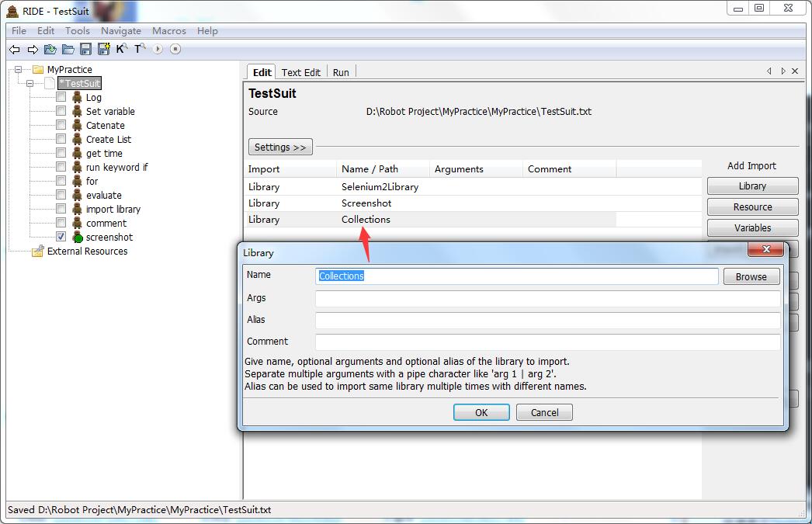Collapse the MyPractice tree node
This screenshot has height=524, width=812.
point(17,69)
